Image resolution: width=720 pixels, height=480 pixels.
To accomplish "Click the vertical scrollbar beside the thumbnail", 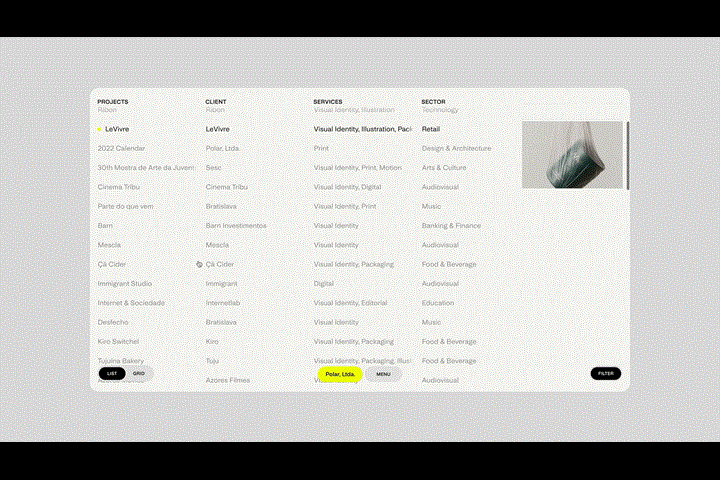I will tap(627, 155).
